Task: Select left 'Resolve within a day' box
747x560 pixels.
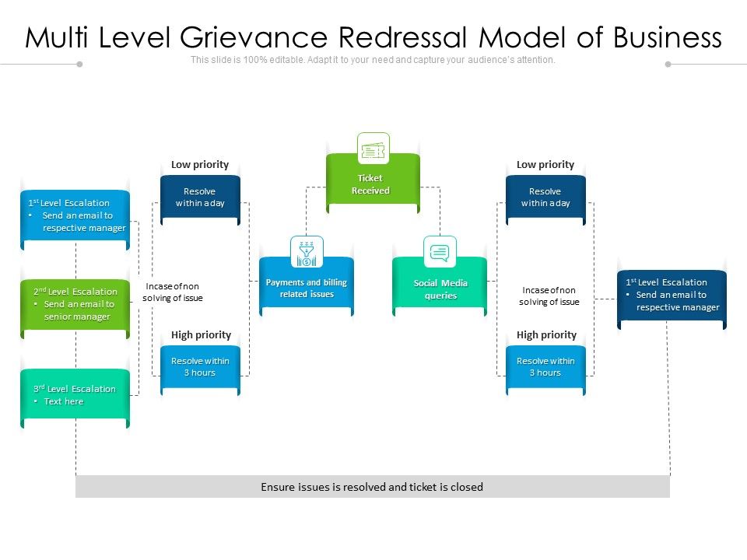Action: click(200, 200)
